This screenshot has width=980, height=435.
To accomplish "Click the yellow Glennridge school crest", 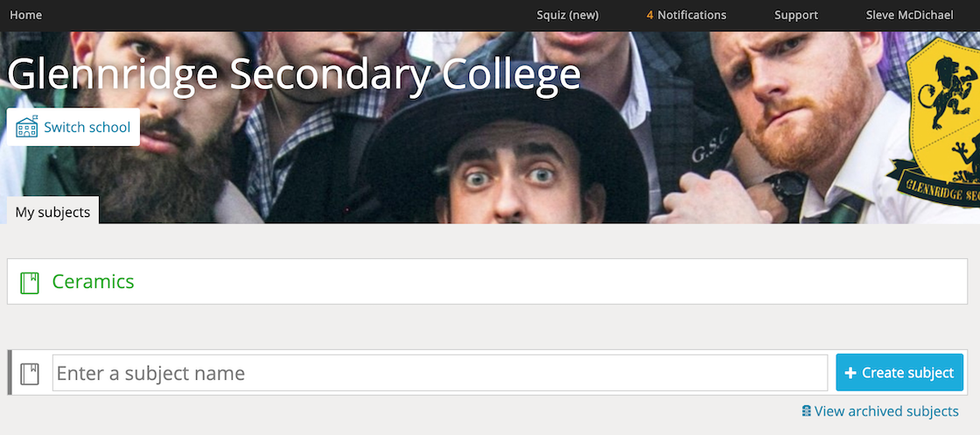I will click(940, 122).
